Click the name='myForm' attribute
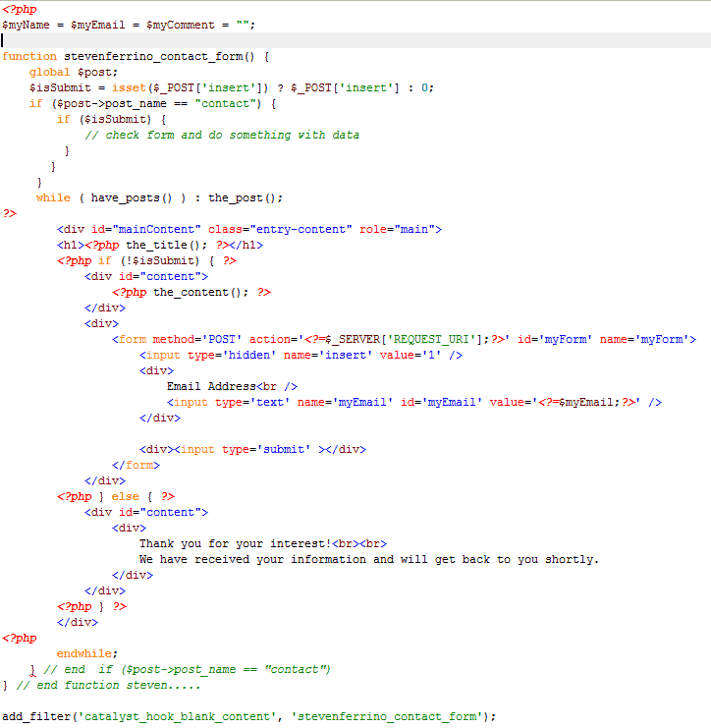The image size is (711, 728). (x=644, y=340)
